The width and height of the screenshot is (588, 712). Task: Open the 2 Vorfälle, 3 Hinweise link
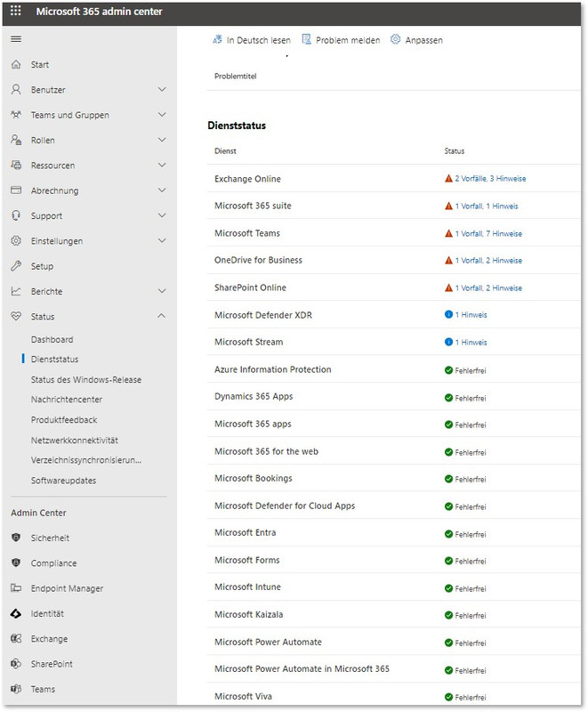[x=490, y=179]
